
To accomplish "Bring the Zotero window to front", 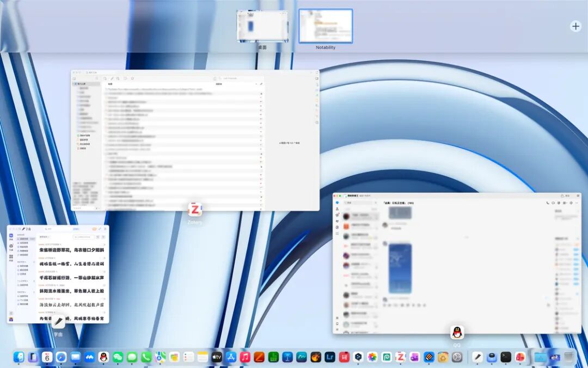I will point(195,140).
